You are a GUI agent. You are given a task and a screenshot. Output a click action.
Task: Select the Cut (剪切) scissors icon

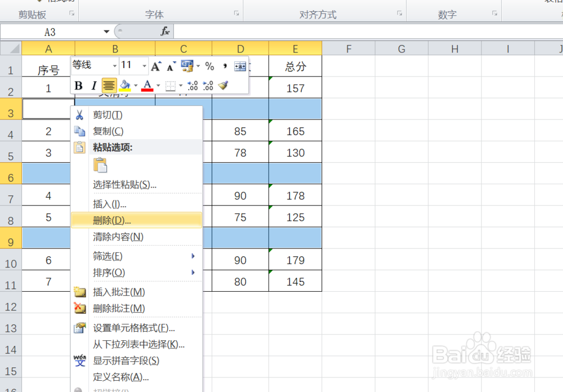(79, 114)
